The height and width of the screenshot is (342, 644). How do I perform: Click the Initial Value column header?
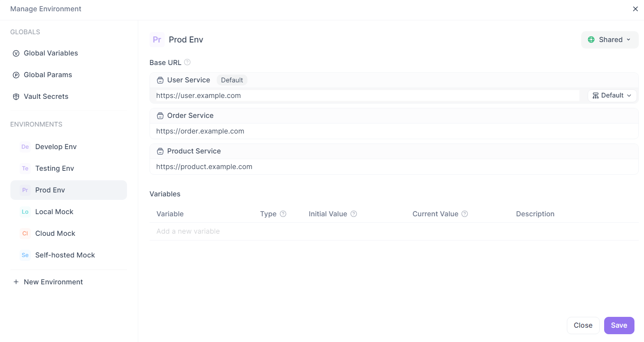[x=328, y=214]
